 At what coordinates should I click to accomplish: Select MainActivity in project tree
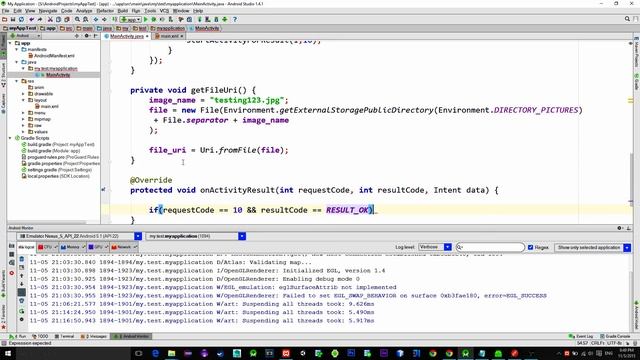[58, 75]
